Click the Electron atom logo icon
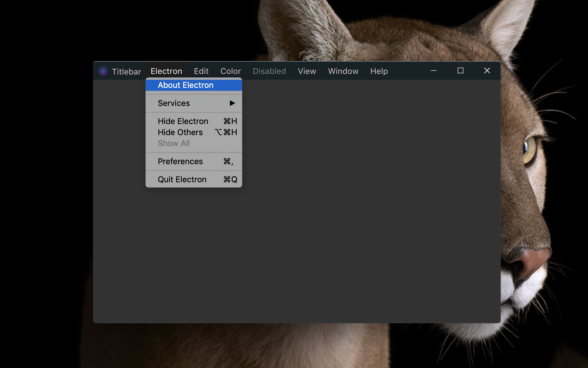Image resolution: width=588 pixels, height=368 pixels. coord(103,71)
